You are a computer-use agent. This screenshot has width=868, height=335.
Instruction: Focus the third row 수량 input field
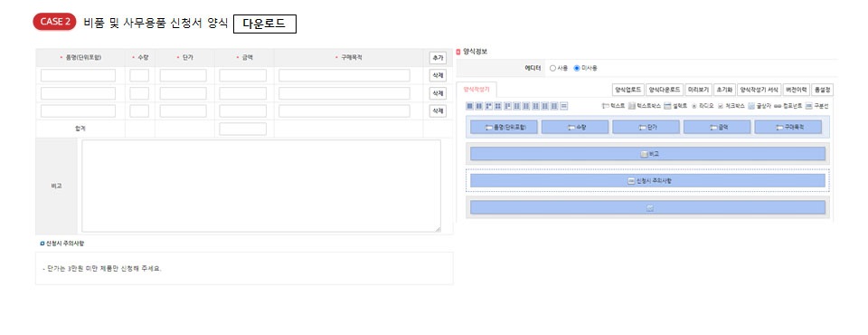coord(139,111)
